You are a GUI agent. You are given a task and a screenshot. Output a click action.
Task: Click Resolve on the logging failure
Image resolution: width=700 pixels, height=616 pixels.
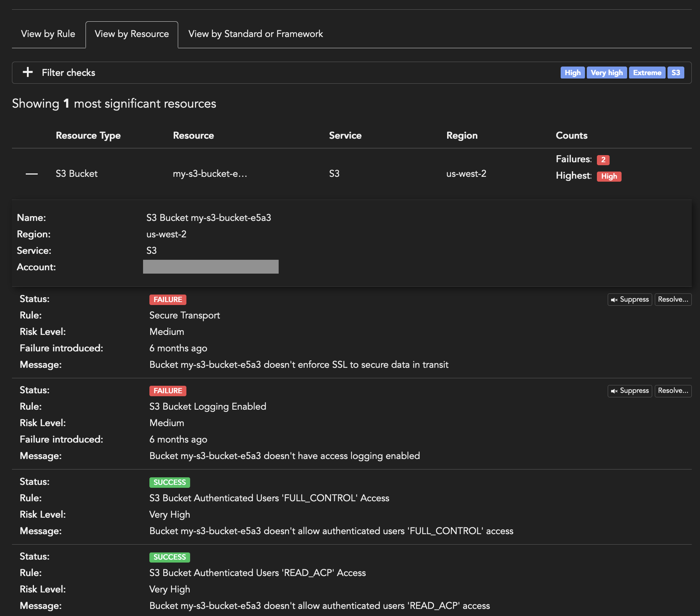coord(673,391)
